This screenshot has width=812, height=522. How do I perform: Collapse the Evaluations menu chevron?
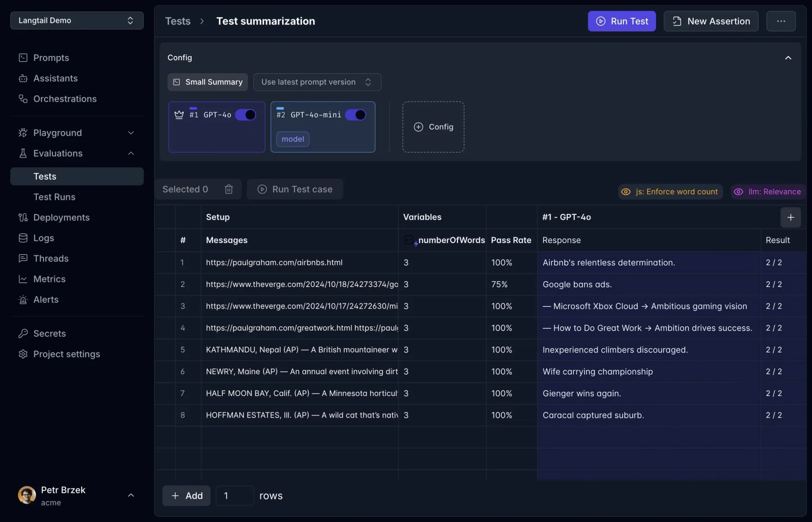131,153
